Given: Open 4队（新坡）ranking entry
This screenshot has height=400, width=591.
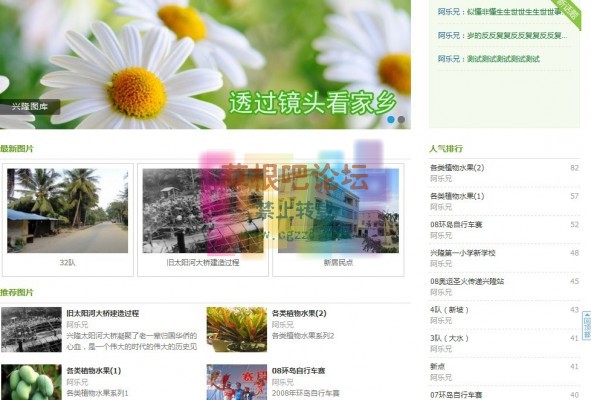Looking at the screenshot, I should point(449,310).
